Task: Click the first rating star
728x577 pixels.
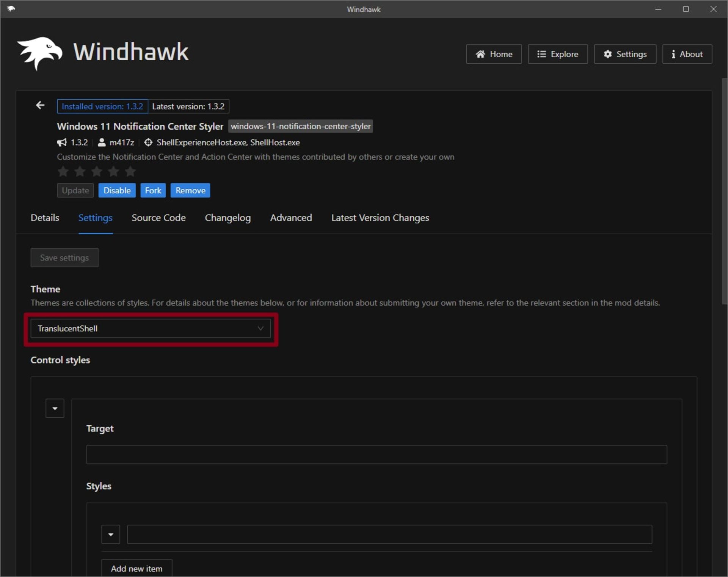Action: coord(63,172)
